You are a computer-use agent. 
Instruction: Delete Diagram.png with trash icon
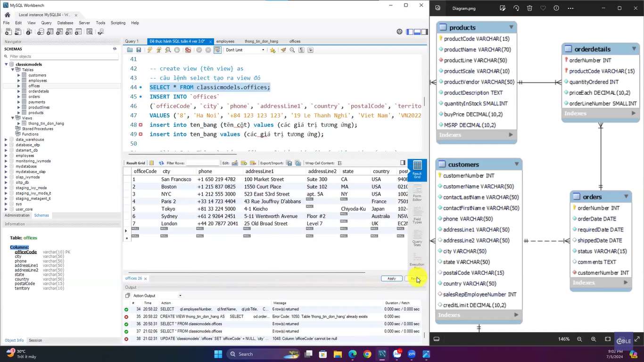tap(530, 8)
